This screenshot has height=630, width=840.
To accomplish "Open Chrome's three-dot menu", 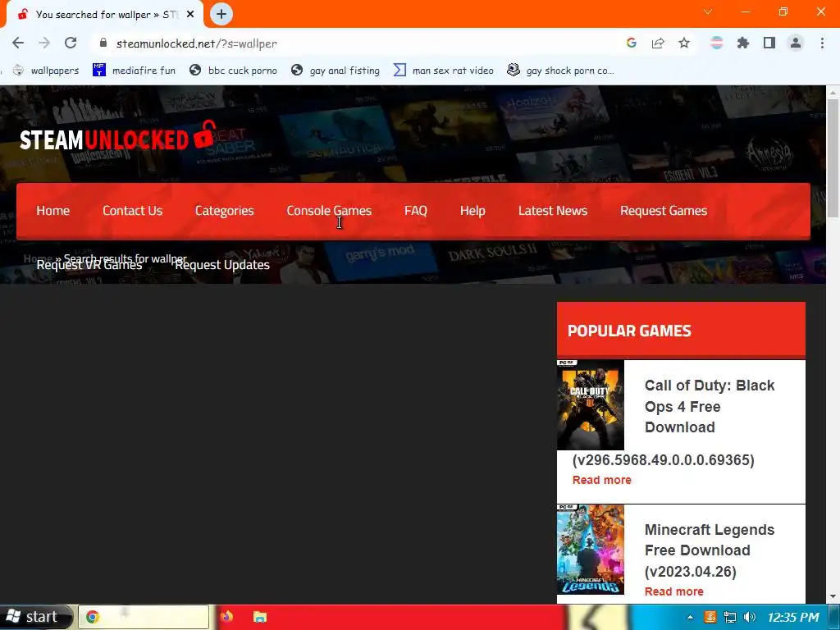I will pyautogui.click(x=822, y=43).
